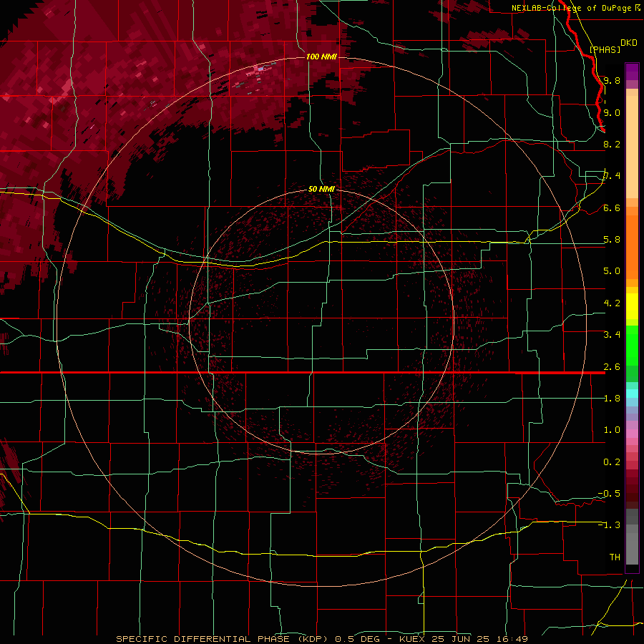644x644 pixels.
Task: Click the Specific Differential Phase KUEX caption
Action: click(x=321, y=639)
